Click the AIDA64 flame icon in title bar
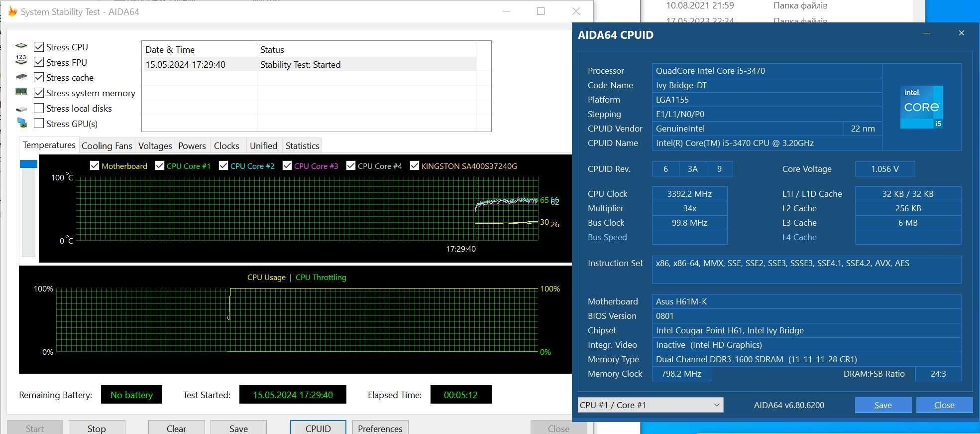This screenshot has width=980, height=434. [x=12, y=11]
